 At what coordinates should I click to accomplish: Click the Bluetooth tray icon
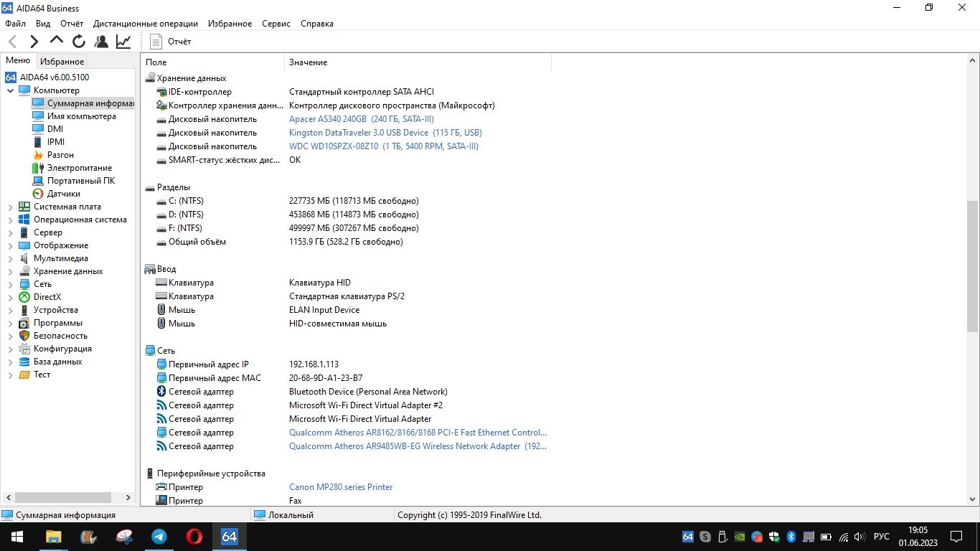(x=792, y=537)
